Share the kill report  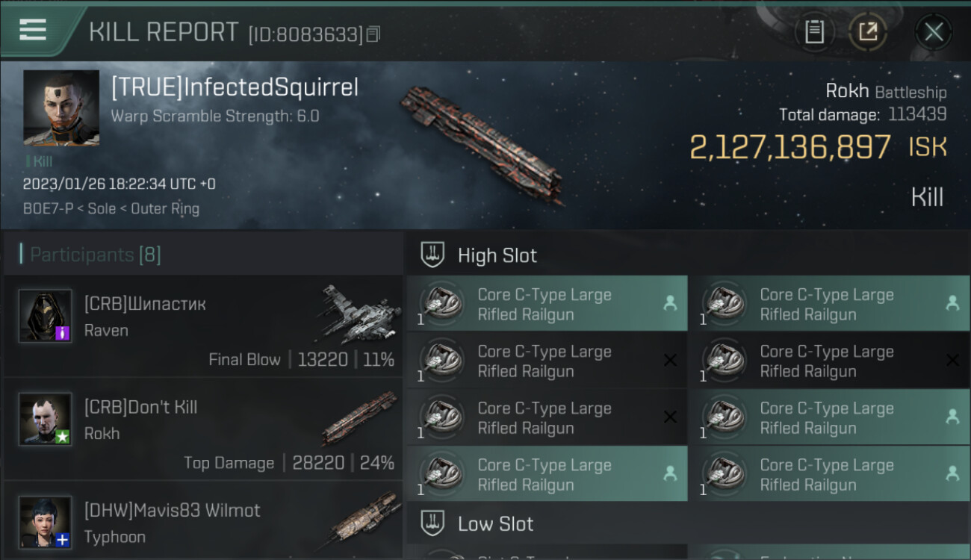(868, 32)
